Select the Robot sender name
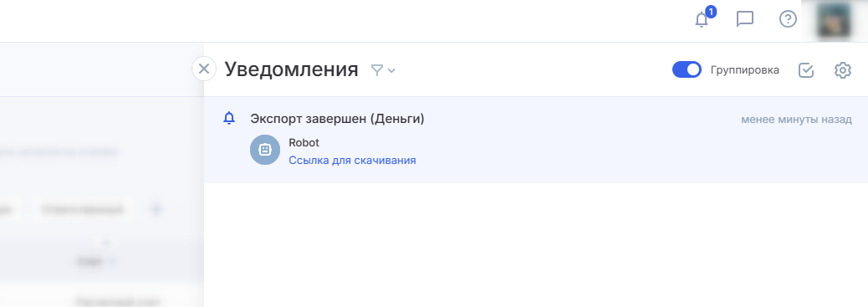Image resolution: width=868 pixels, height=307 pixels. pyautogui.click(x=304, y=142)
